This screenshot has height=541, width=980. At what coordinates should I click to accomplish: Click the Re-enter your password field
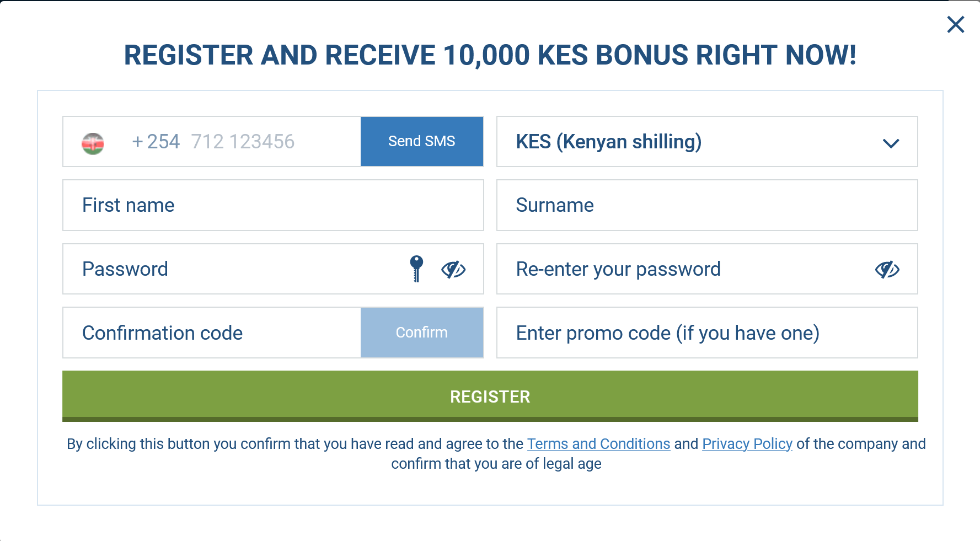pyautogui.click(x=684, y=269)
